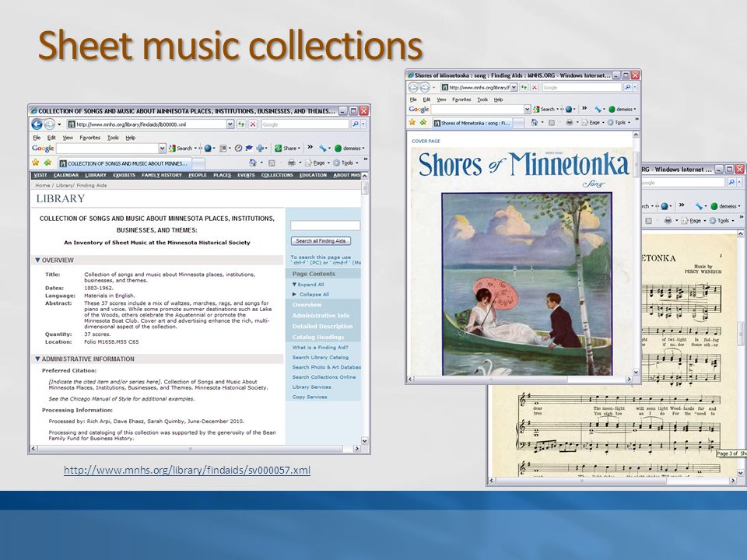Open Tools menu in Shores of Minnetonka menu bar
This screenshot has width=747, height=560.
point(482,100)
